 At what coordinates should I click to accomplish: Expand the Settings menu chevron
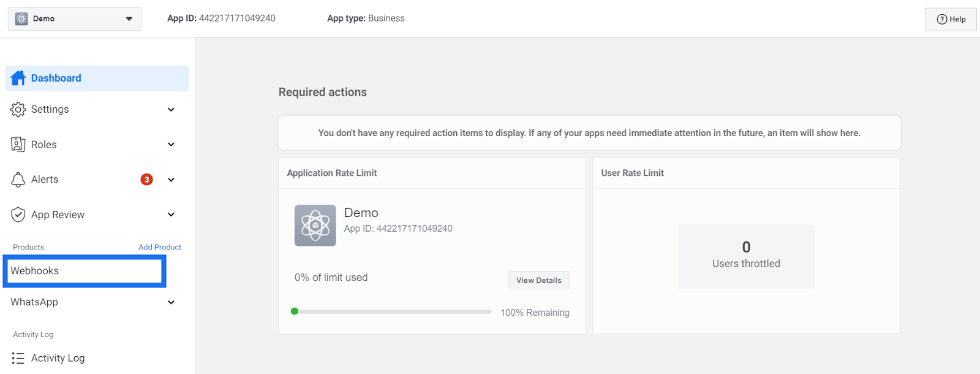pos(171,110)
